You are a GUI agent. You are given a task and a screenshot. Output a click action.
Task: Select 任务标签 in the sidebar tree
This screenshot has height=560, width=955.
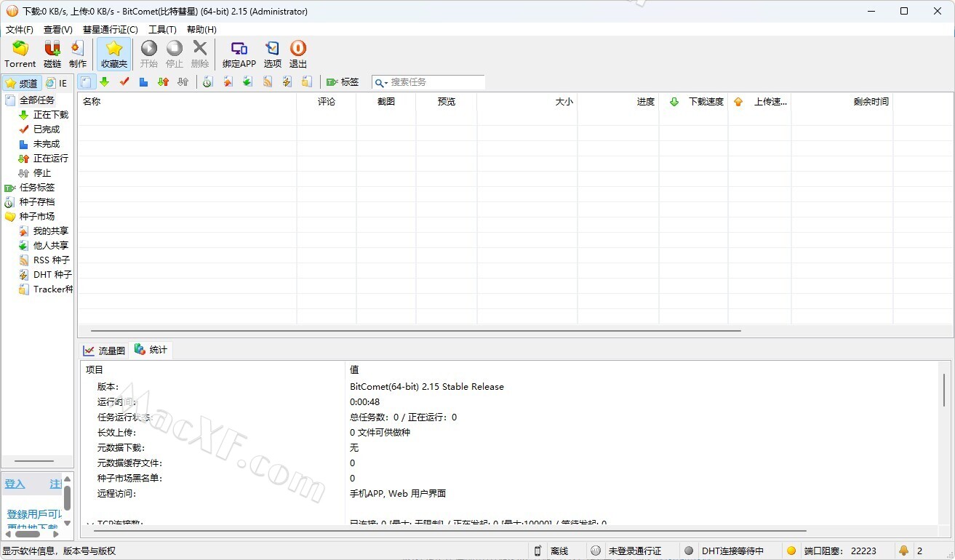[x=30, y=188]
